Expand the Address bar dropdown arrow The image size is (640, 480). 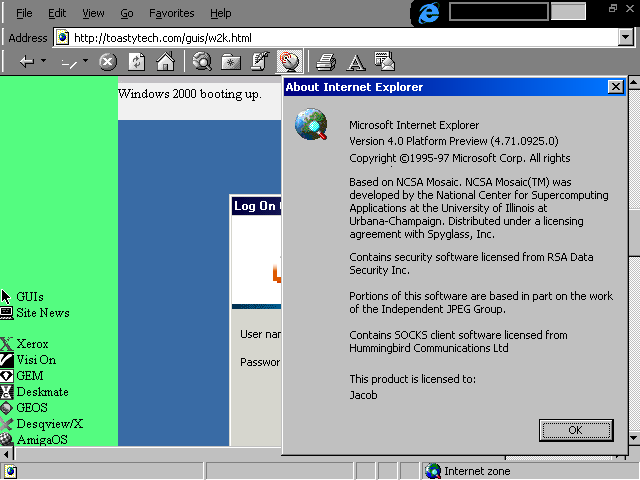coord(626,38)
